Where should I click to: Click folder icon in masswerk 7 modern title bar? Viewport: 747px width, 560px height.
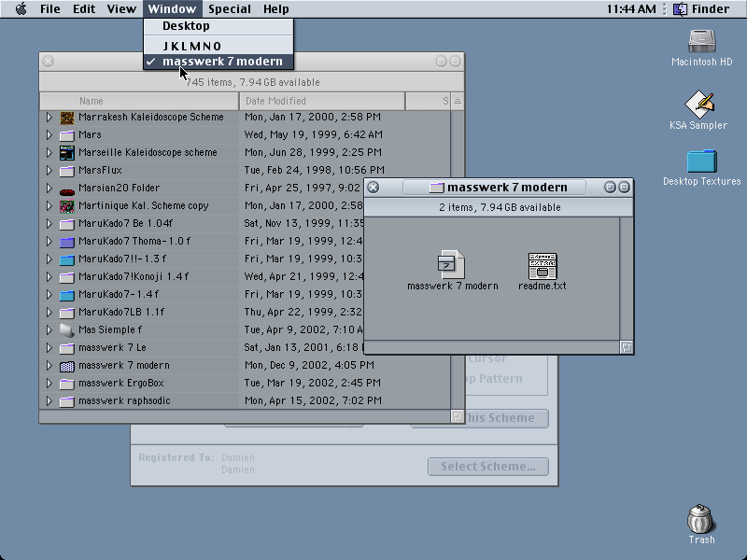click(x=436, y=188)
